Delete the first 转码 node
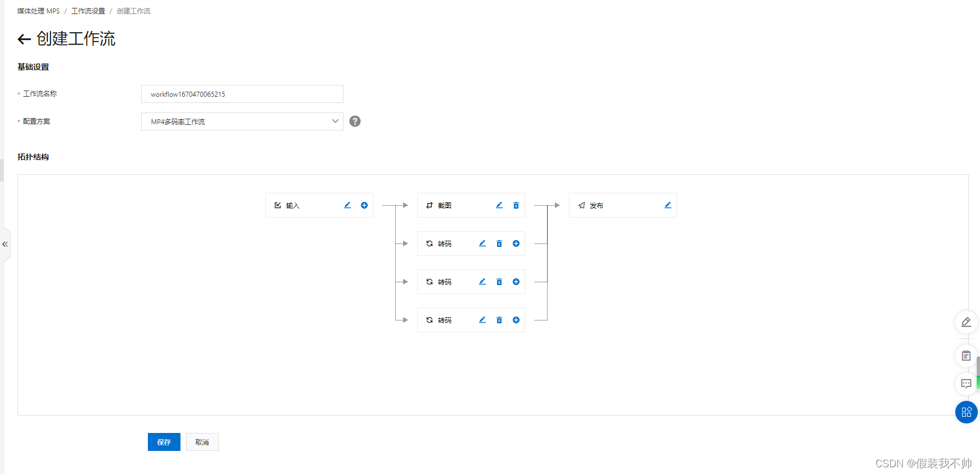This screenshot has height=474, width=980. pyautogui.click(x=499, y=243)
